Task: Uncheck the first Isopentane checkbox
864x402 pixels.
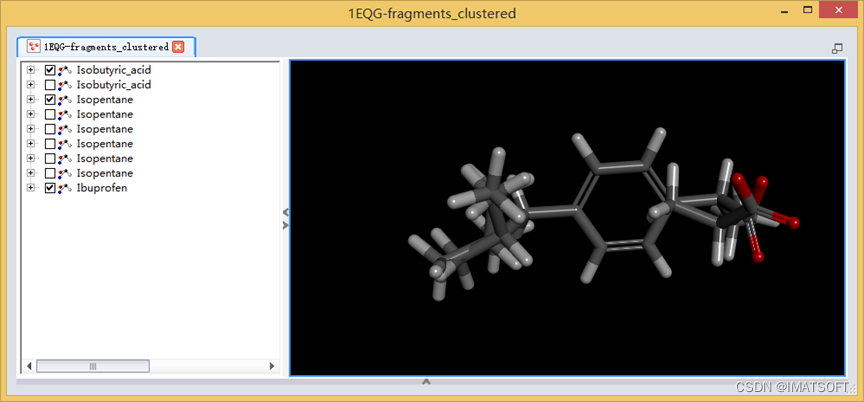Action: 50,100
